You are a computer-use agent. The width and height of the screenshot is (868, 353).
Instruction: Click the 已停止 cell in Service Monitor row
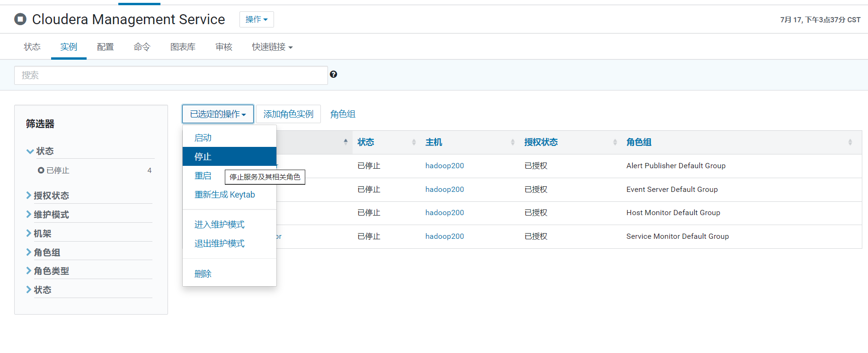pyautogui.click(x=369, y=236)
